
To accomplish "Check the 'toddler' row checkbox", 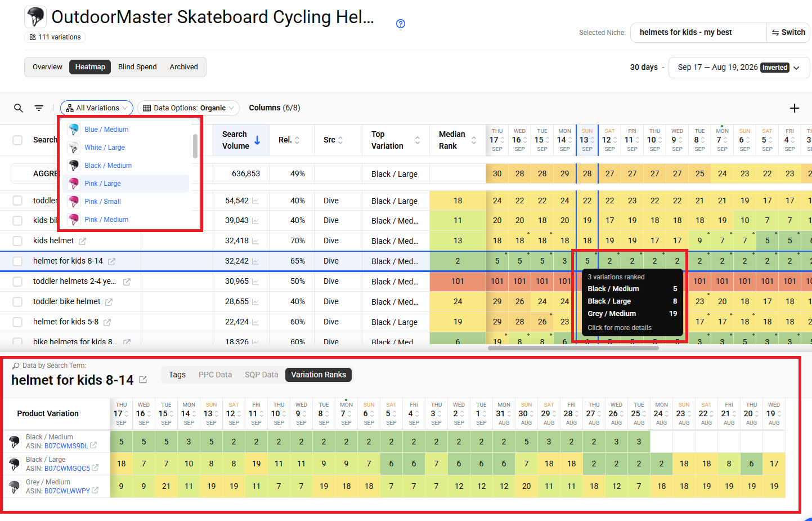I will click(17, 201).
